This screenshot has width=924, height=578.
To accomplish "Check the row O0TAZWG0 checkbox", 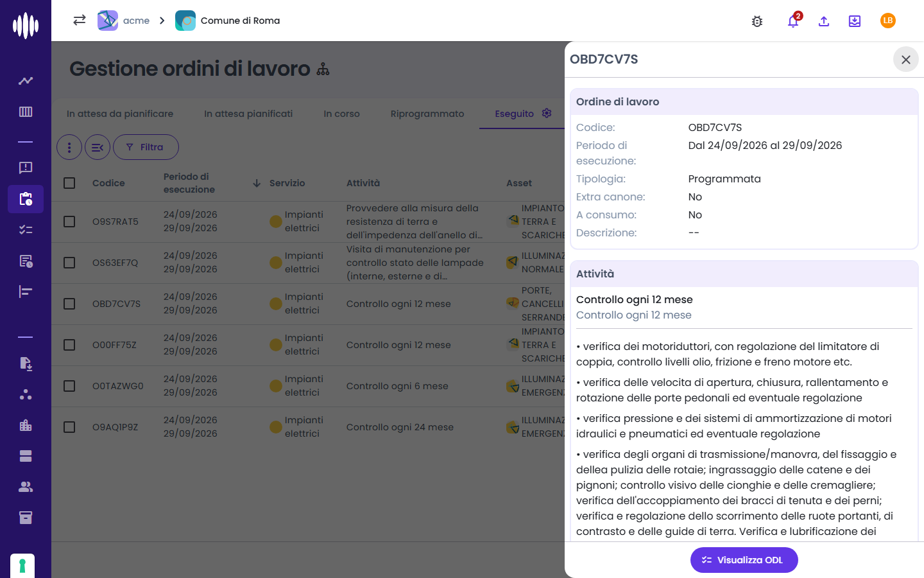I will [69, 386].
